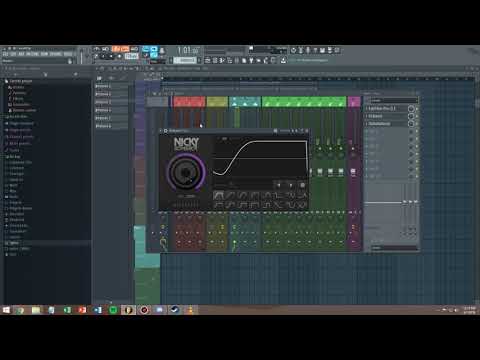The width and height of the screenshot is (480, 360).
Task: Click the FL Studio hint bar panel
Action: point(36,61)
